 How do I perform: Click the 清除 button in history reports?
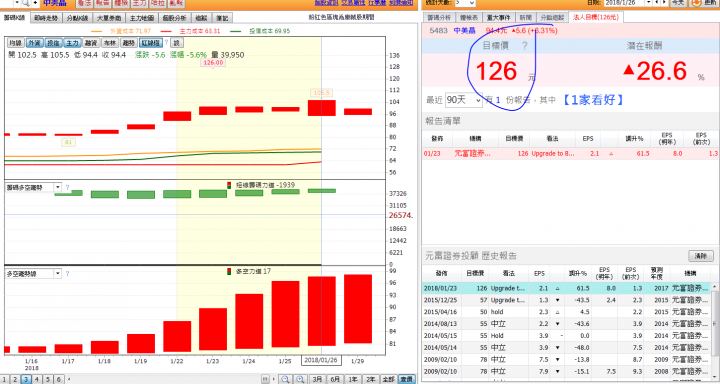click(x=701, y=256)
